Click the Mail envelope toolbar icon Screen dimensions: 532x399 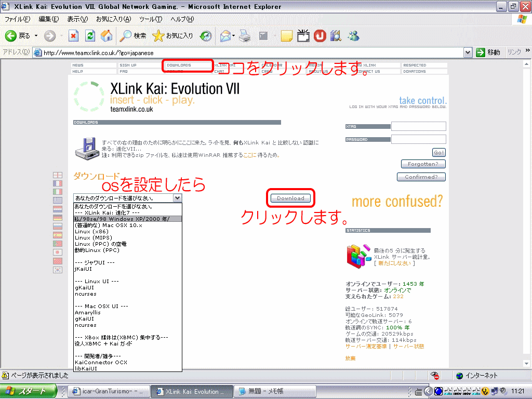click(225, 36)
